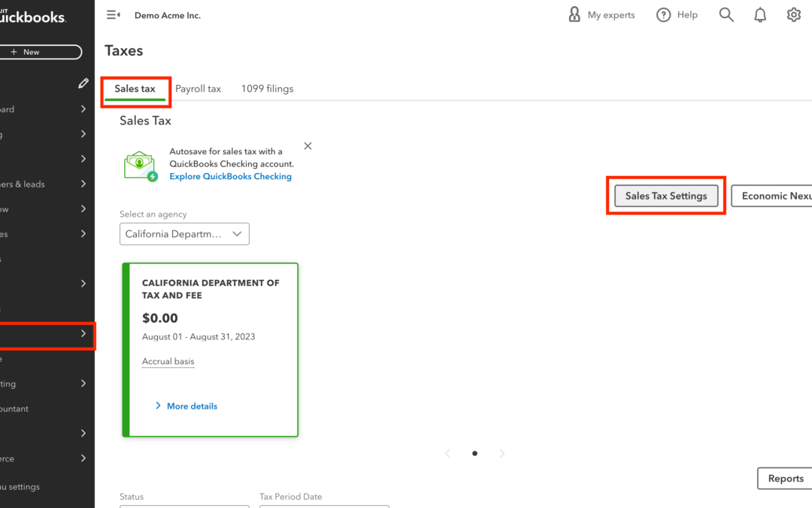Click the August 01 - August 31, 2023 period
Image resolution: width=812 pixels, height=508 pixels.
click(198, 336)
